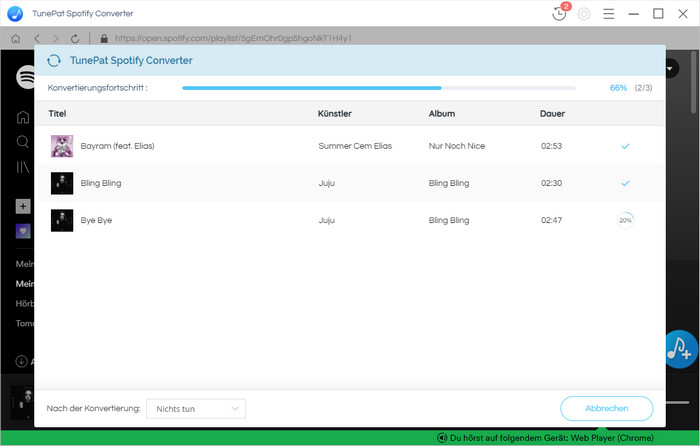Click now playing cover in Spotify player

coord(22,402)
